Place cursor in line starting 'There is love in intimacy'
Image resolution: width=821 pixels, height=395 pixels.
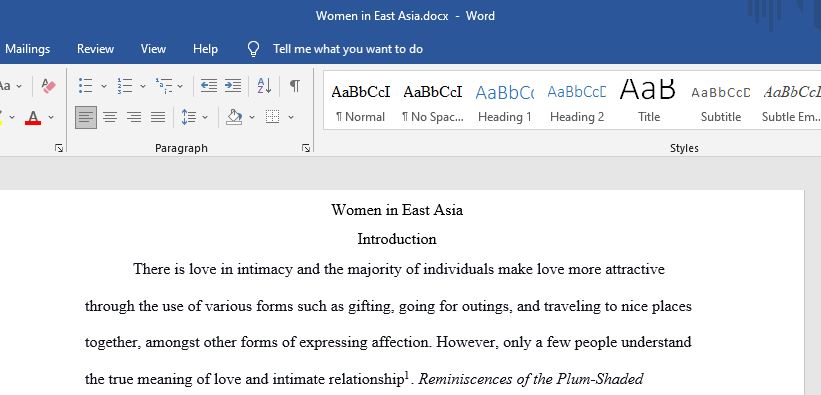(399, 269)
